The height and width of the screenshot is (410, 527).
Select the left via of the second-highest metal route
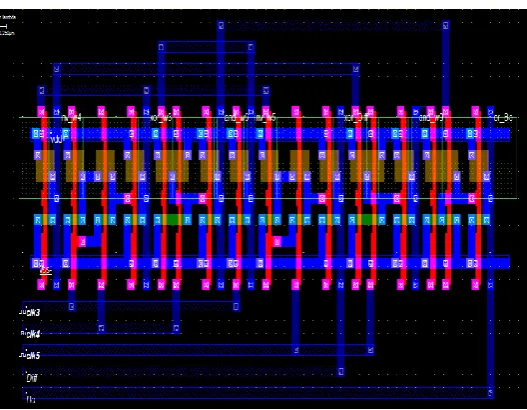161,47
